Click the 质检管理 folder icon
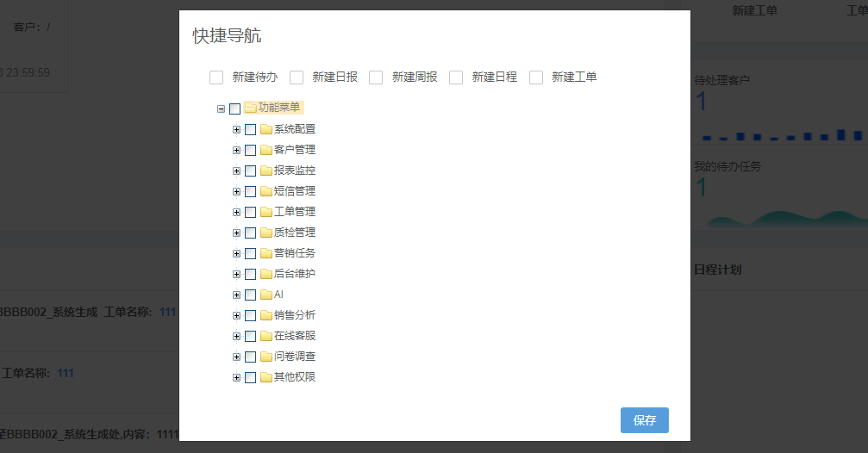 click(266, 233)
